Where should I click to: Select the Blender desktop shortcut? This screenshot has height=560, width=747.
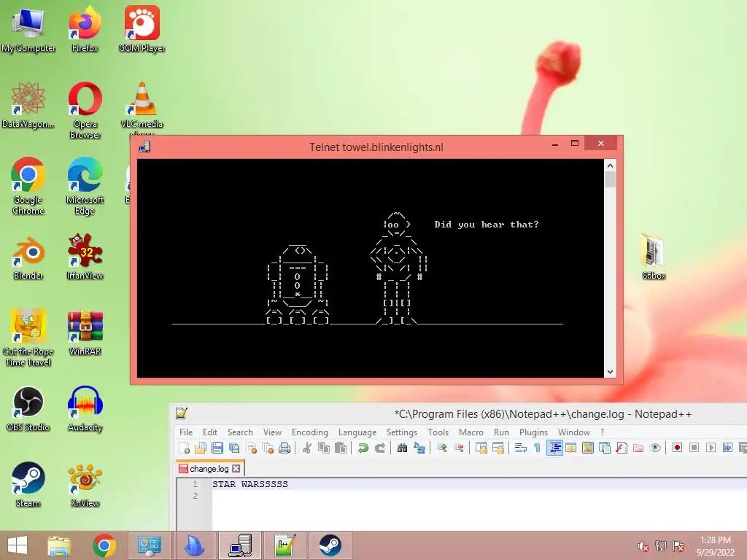click(x=28, y=257)
